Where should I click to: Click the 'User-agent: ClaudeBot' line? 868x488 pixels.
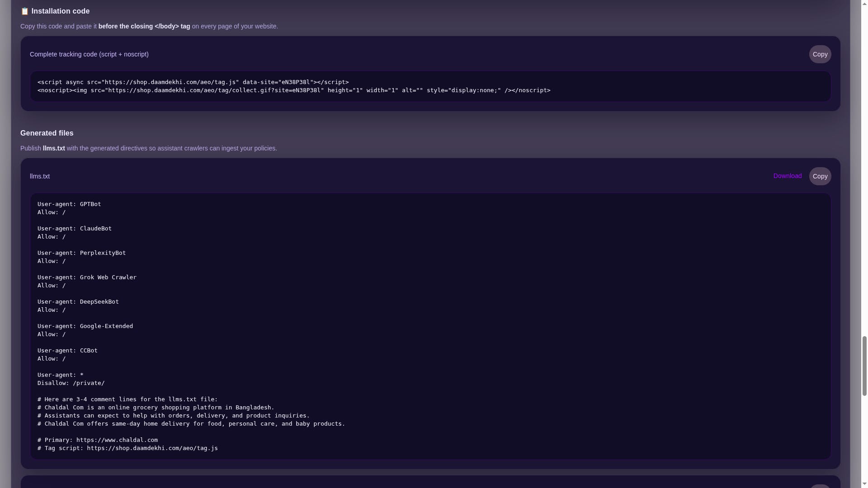coord(75,229)
